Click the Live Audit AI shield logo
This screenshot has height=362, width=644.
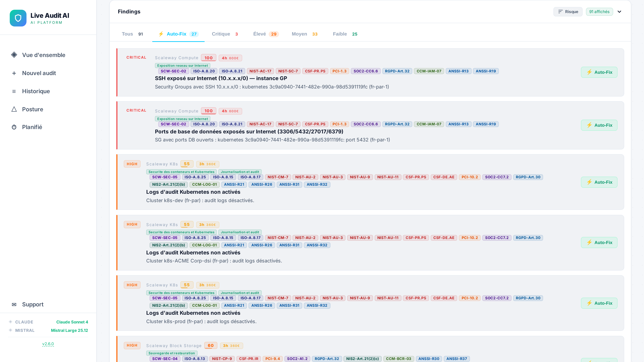(18, 18)
